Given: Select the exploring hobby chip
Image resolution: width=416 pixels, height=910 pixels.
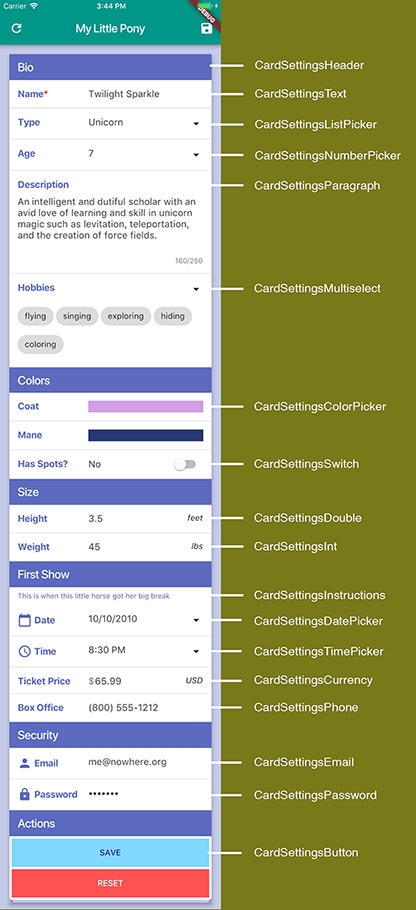Looking at the screenshot, I should pos(126,316).
